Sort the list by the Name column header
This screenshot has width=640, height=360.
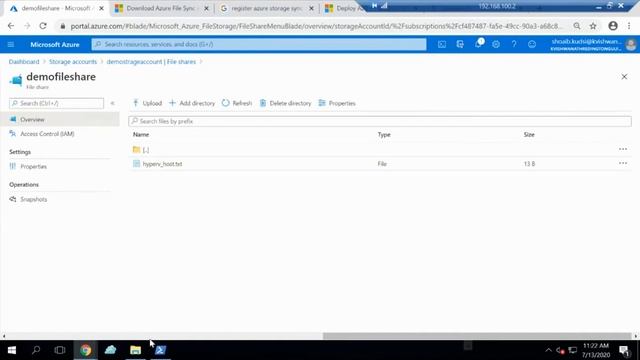[141, 134]
